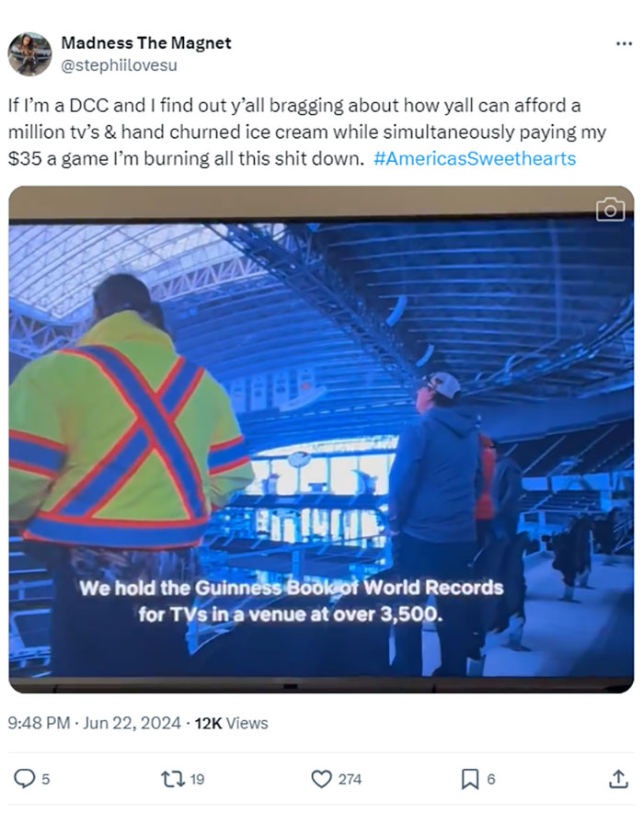Open the #AmericasSweethearts hashtag link
Viewport: 644px width, 813px height.
[475, 159]
